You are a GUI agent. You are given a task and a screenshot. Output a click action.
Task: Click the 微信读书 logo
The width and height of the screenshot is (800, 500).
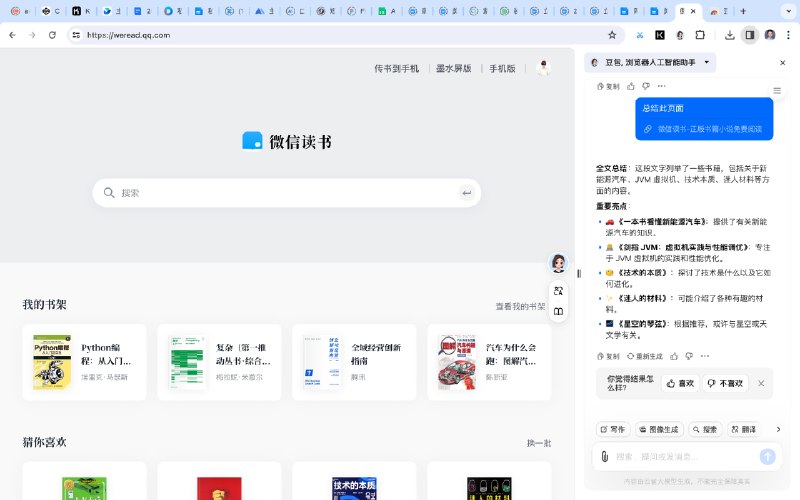[287, 141]
